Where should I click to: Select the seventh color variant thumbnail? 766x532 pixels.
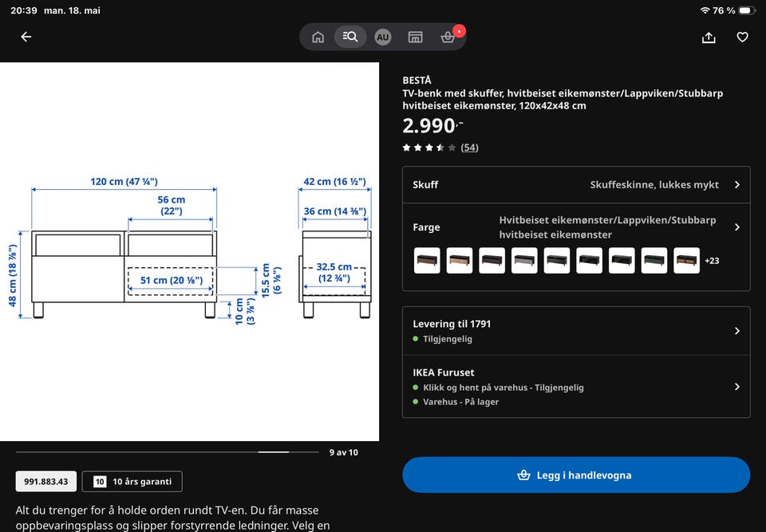(622, 260)
